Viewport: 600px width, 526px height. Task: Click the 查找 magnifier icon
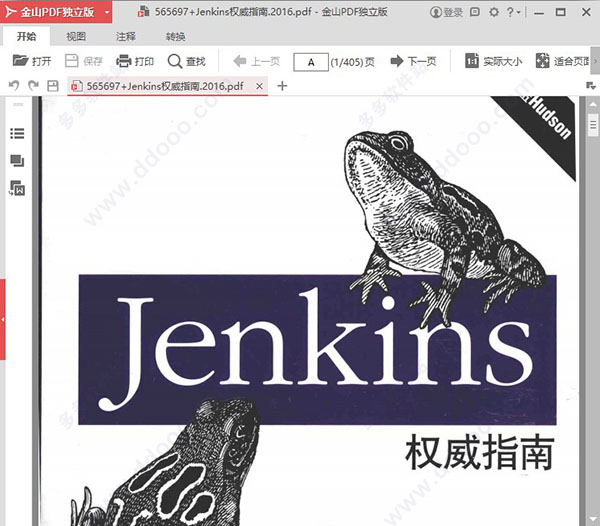175,61
